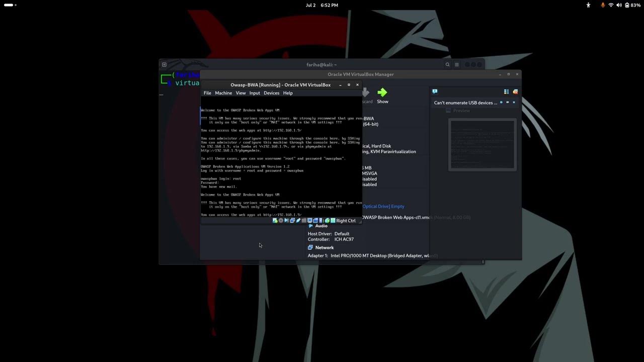Click the optical disk status bar icon
The width and height of the screenshot is (644, 362).
[x=281, y=220]
